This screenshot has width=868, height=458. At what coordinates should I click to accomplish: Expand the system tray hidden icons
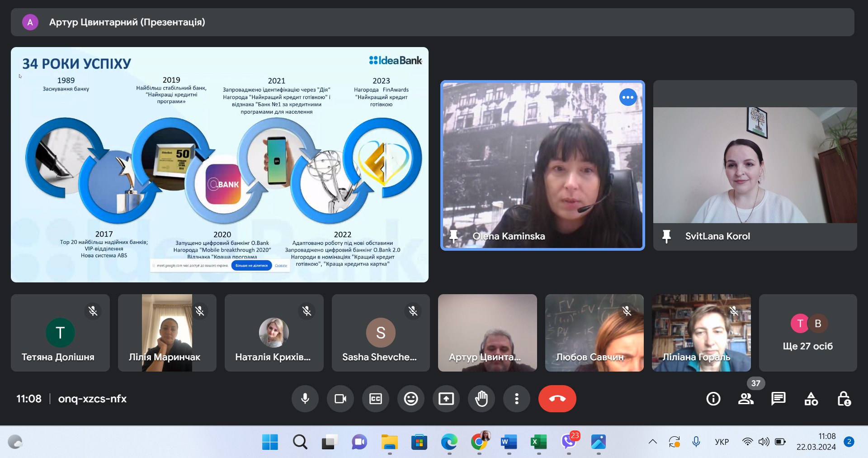click(x=653, y=442)
